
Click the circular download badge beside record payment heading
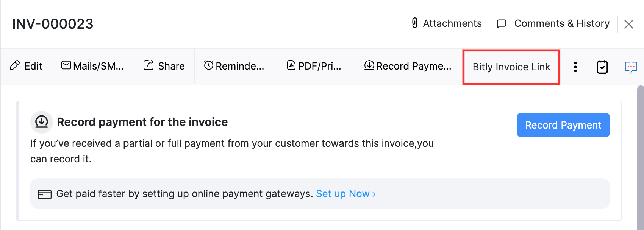tap(42, 122)
